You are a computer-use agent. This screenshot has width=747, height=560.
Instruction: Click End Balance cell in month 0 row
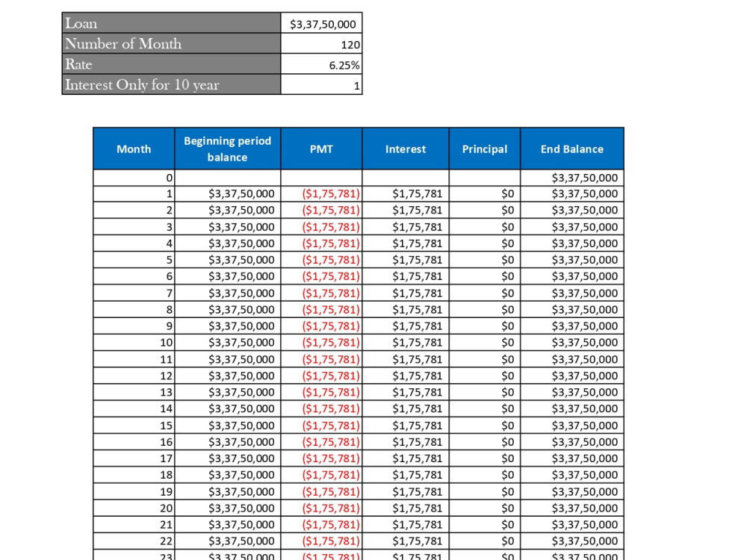point(572,178)
